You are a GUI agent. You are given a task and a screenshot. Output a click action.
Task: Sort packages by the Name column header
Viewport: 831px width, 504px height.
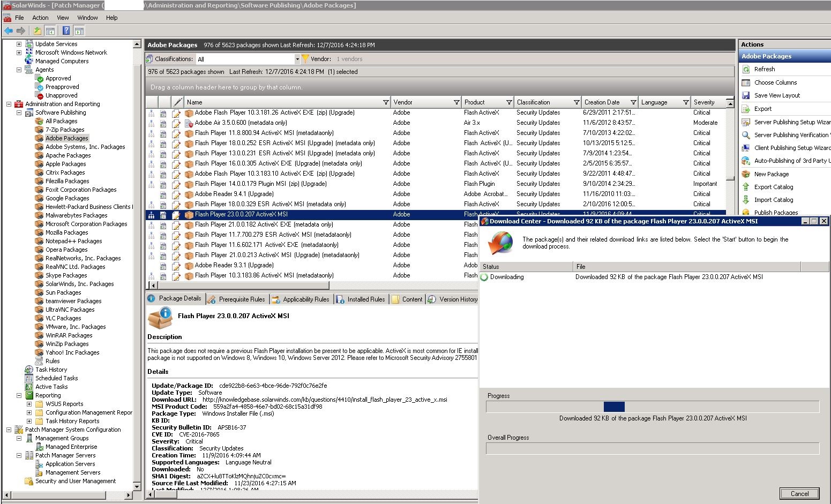[287, 102]
